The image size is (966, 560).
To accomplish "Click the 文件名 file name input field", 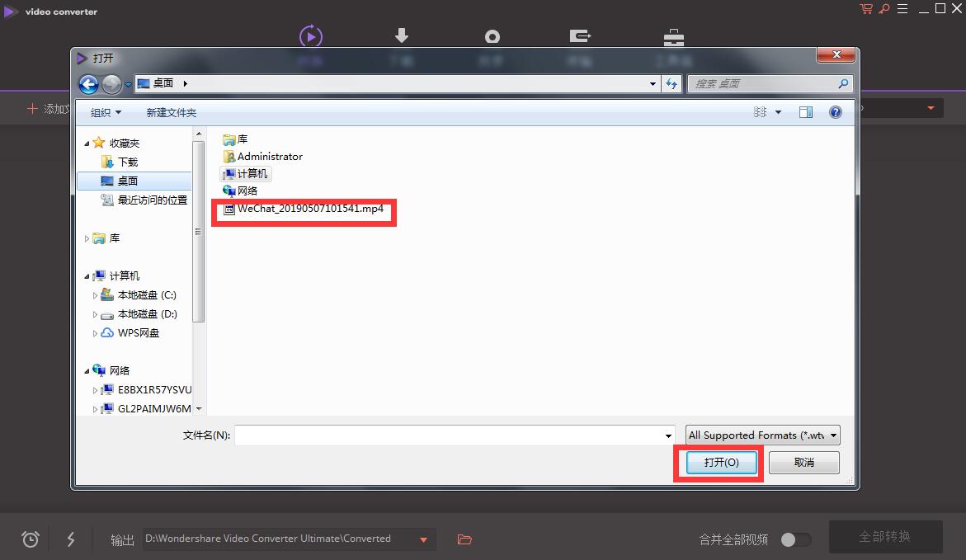I will (454, 435).
